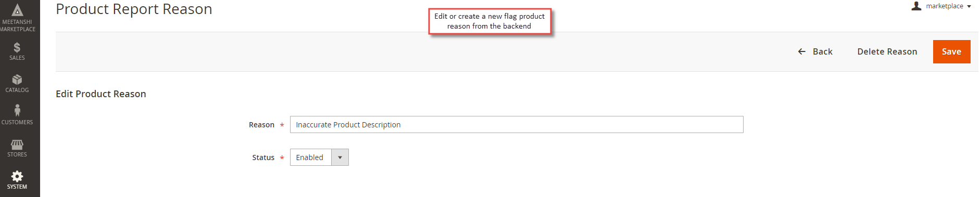Click the back arrow icon
The image size is (980, 197).
pos(802,51)
